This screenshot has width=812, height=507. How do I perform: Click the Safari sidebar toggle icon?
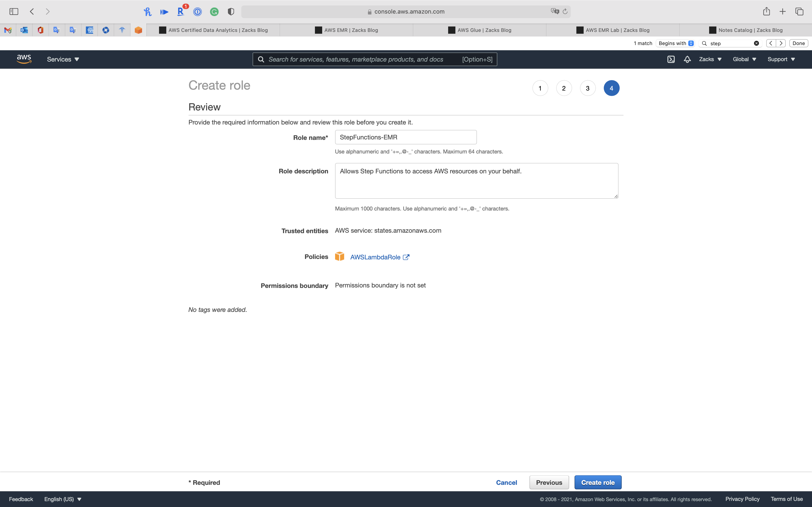pos(14,11)
